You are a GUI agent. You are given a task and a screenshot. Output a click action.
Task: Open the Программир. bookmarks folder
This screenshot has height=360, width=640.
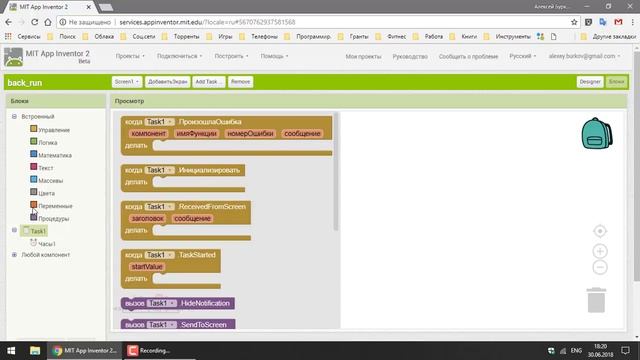pos(309,36)
